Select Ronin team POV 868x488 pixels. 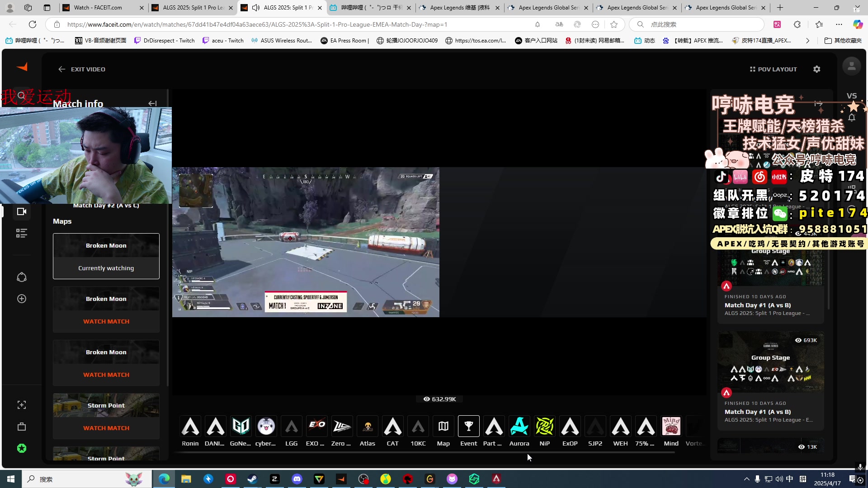(190, 431)
